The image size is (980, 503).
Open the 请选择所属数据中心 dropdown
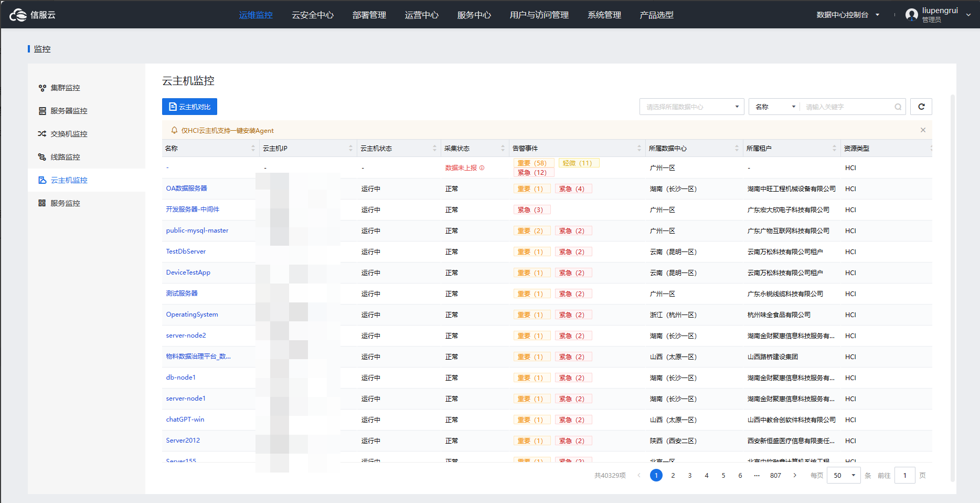(x=691, y=107)
